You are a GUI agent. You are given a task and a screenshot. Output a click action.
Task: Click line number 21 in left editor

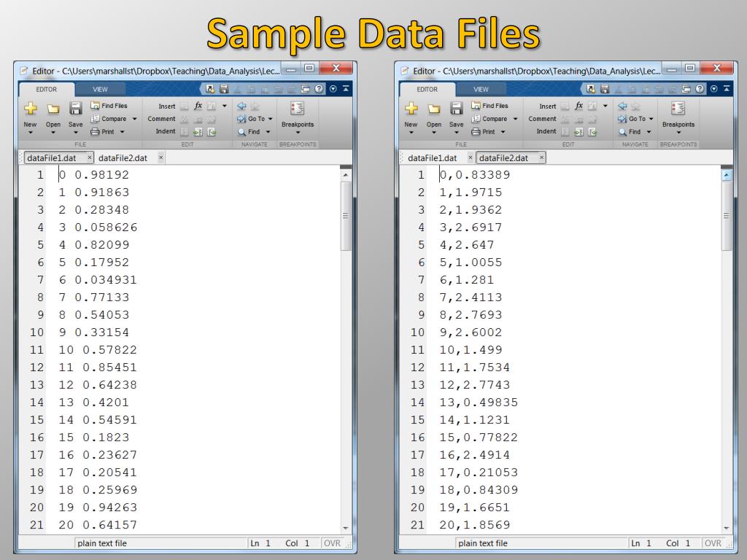pos(36,525)
